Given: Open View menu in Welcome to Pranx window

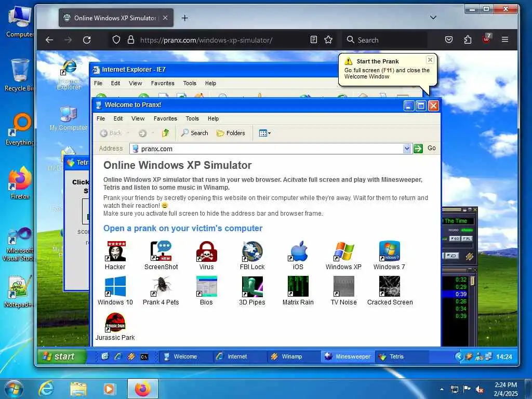Looking at the screenshot, I should click(138, 118).
